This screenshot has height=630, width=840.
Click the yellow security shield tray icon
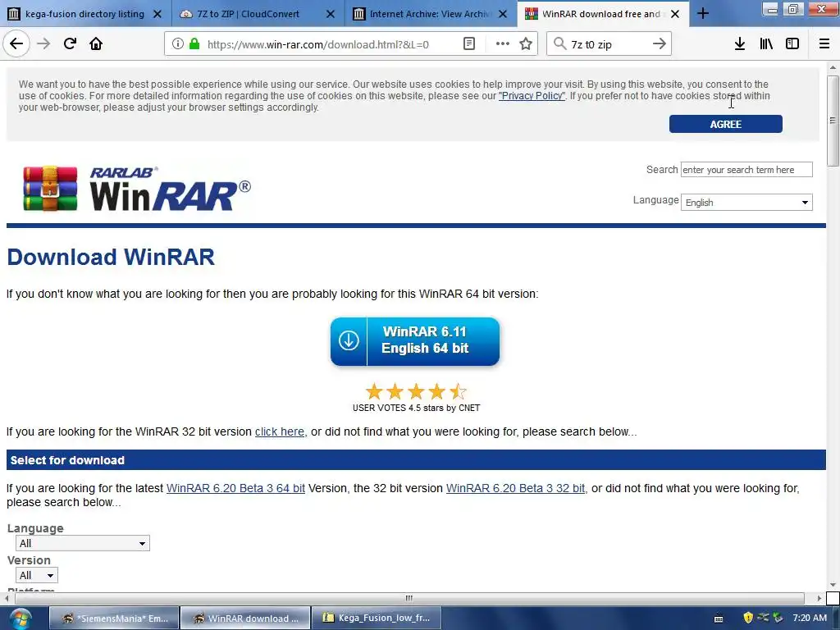[x=748, y=618]
